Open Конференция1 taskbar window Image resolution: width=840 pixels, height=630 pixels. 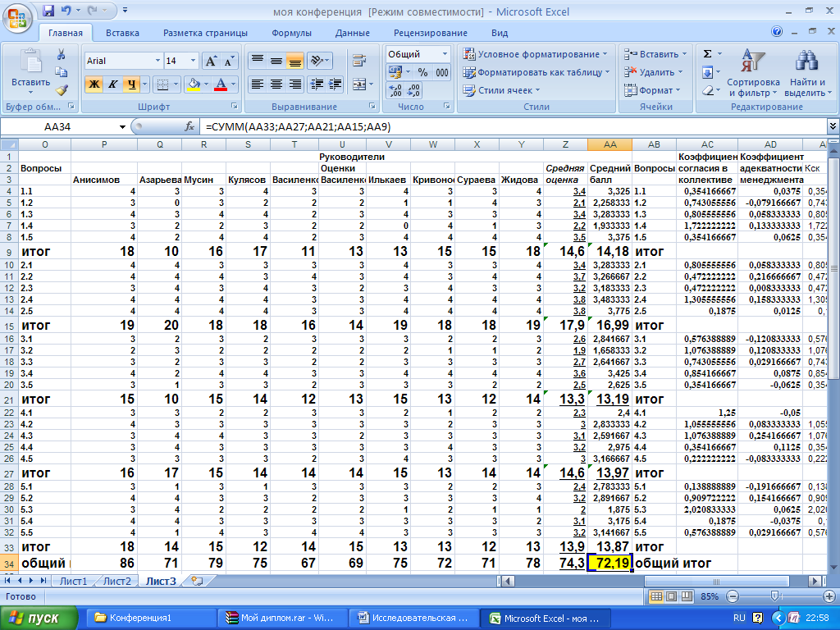click(151, 618)
